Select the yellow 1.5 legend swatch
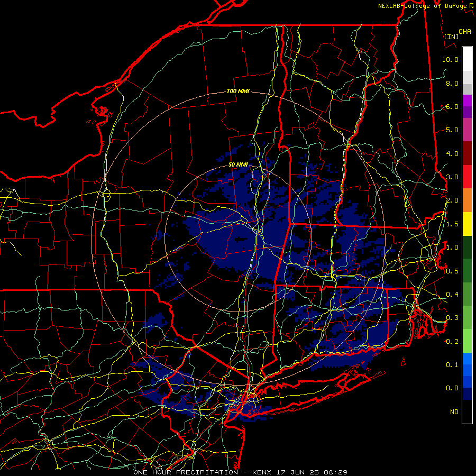This screenshot has height=476, width=476. tap(467, 224)
